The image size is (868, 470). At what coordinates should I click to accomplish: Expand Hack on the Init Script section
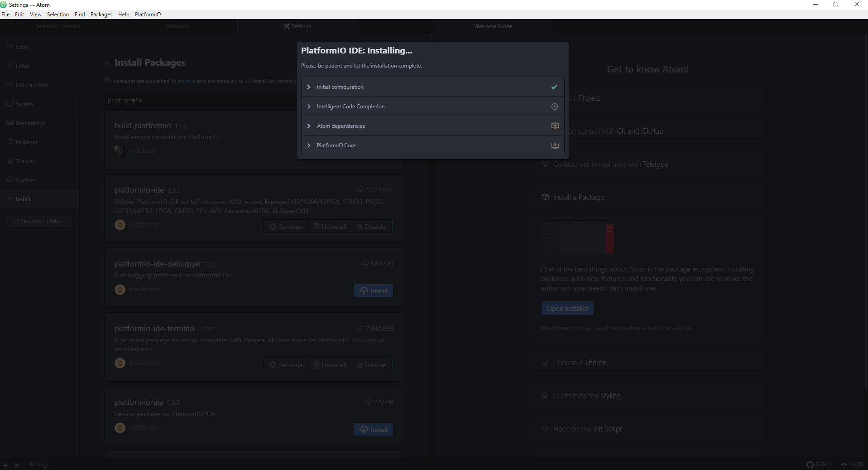pyautogui.click(x=648, y=429)
